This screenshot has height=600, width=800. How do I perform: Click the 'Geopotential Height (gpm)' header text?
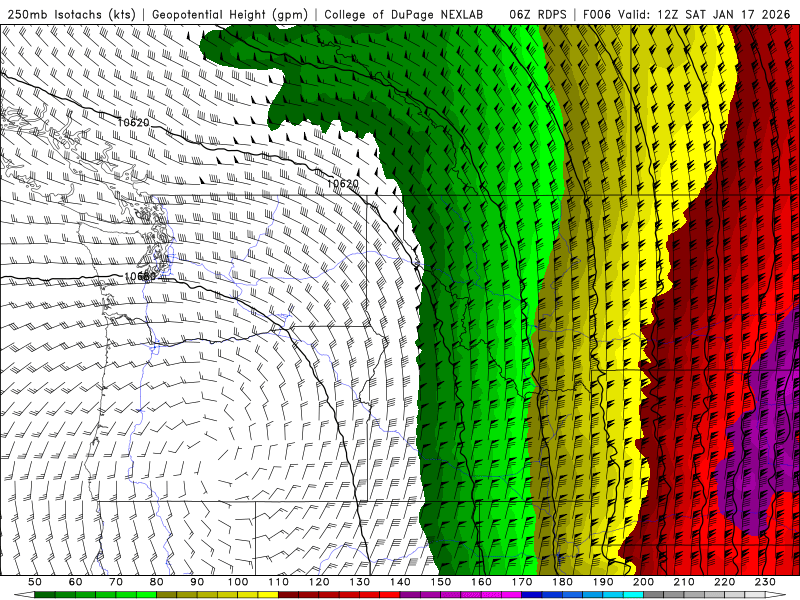click(230, 14)
